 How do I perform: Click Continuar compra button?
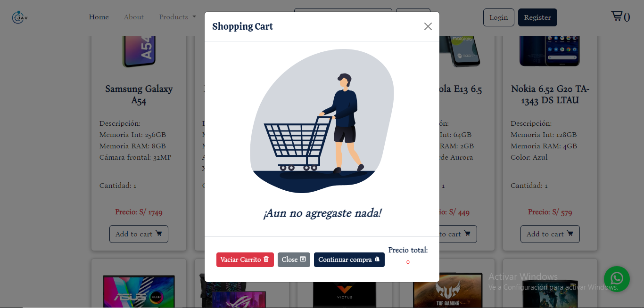[349, 259]
